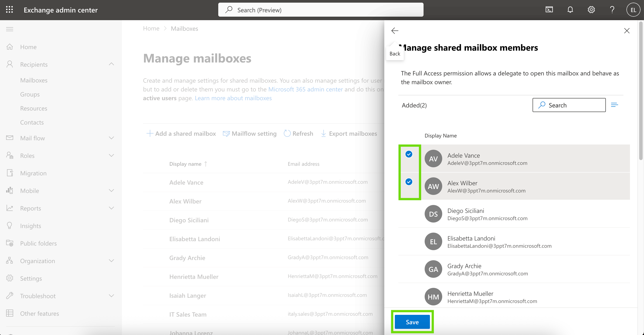Click Add a shared mailbox
644x335 pixels.
pos(181,133)
